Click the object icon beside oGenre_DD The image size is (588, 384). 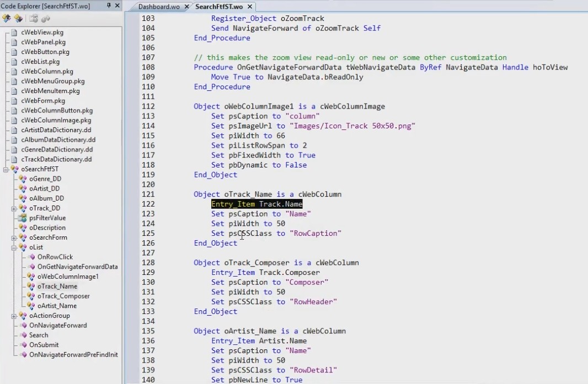pyautogui.click(x=22, y=179)
